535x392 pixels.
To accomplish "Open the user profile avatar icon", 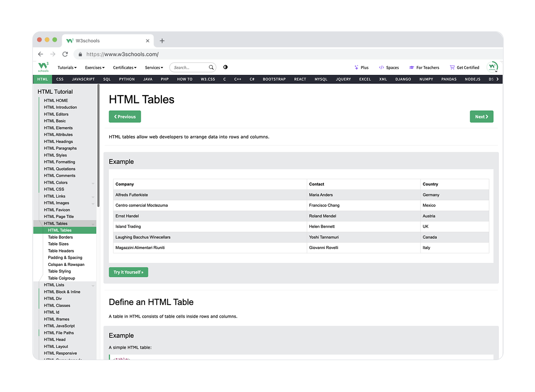I will click(492, 67).
